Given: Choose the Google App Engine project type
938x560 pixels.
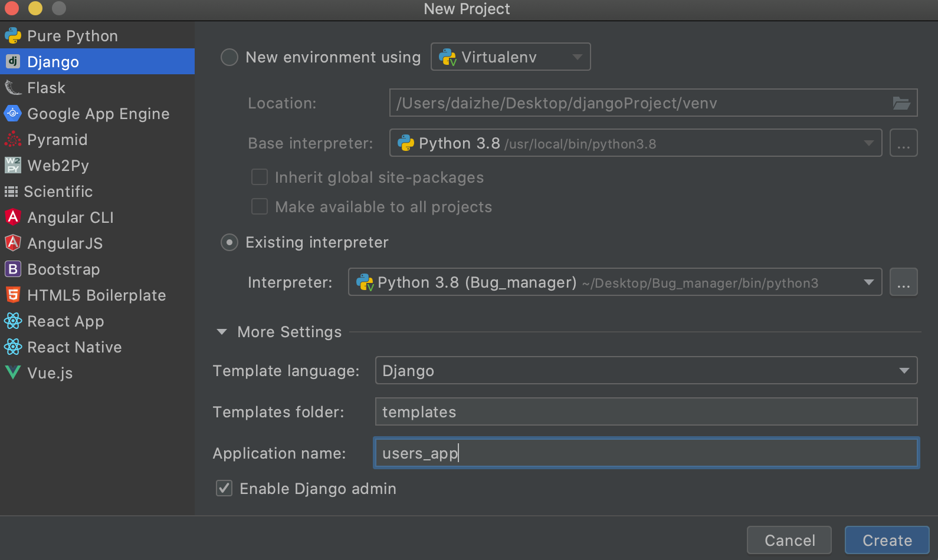Looking at the screenshot, I should pos(97,114).
